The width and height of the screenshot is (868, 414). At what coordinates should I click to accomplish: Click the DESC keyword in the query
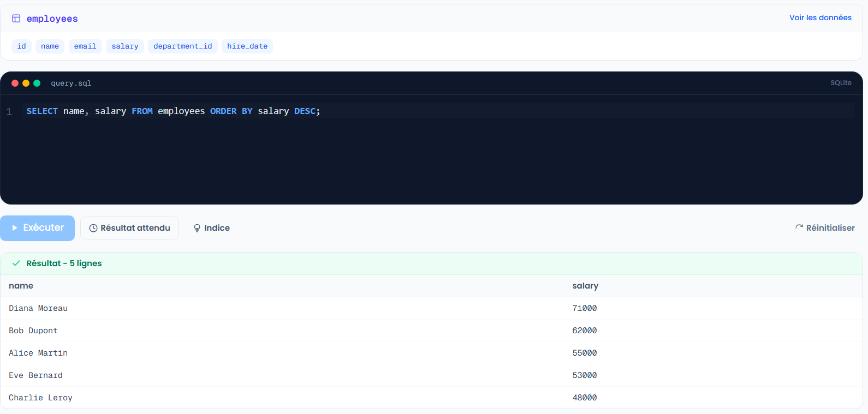pyautogui.click(x=305, y=111)
